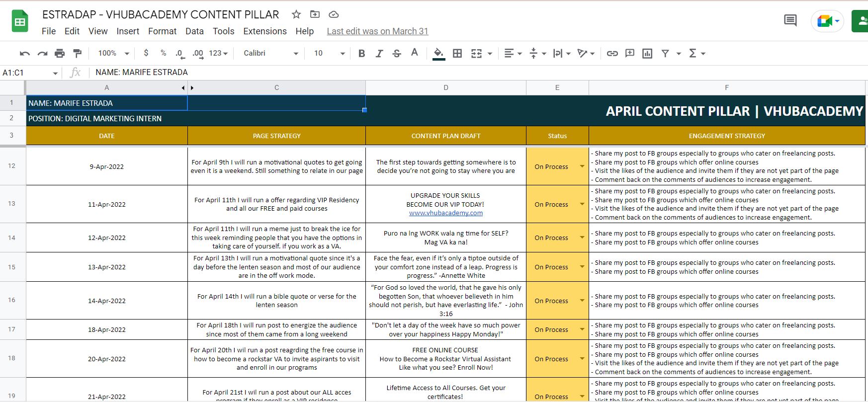This screenshot has width=868, height=402.
Task: Open 'Last edit was on March 31' history
Action: coord(377,31)
